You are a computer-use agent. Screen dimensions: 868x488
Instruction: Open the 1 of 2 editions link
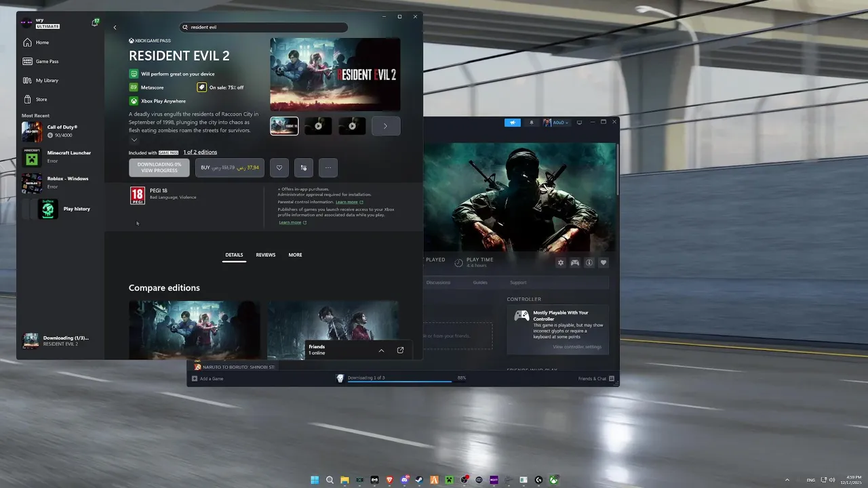click(200, 152)
